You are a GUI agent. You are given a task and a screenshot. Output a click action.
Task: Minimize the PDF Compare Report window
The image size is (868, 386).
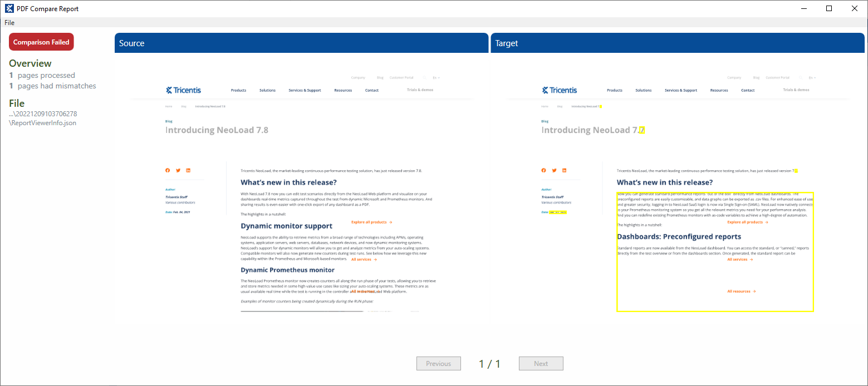coord(804,8)
